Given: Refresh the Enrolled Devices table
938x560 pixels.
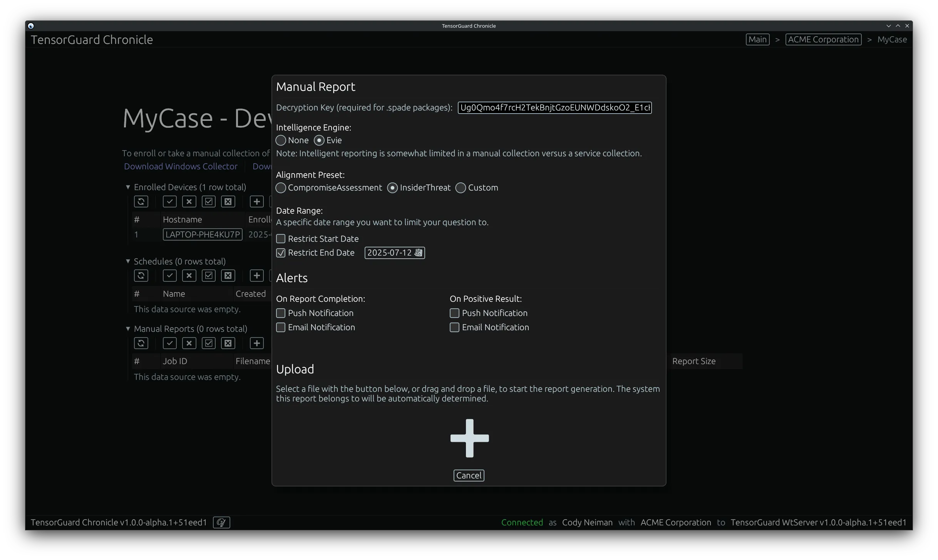Looking at the screenshot, I should pyautogui.click(x=141, y=201).
